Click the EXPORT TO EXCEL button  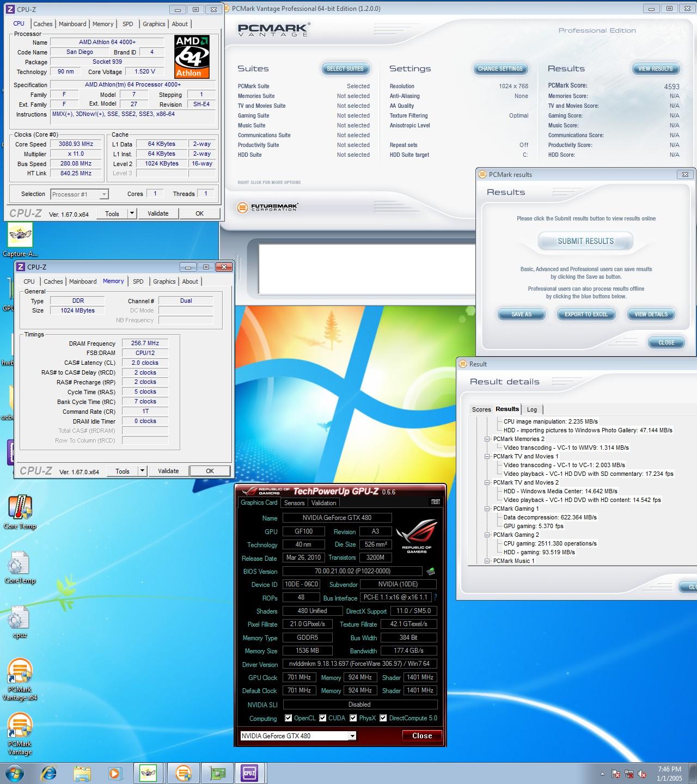[586, 314]
